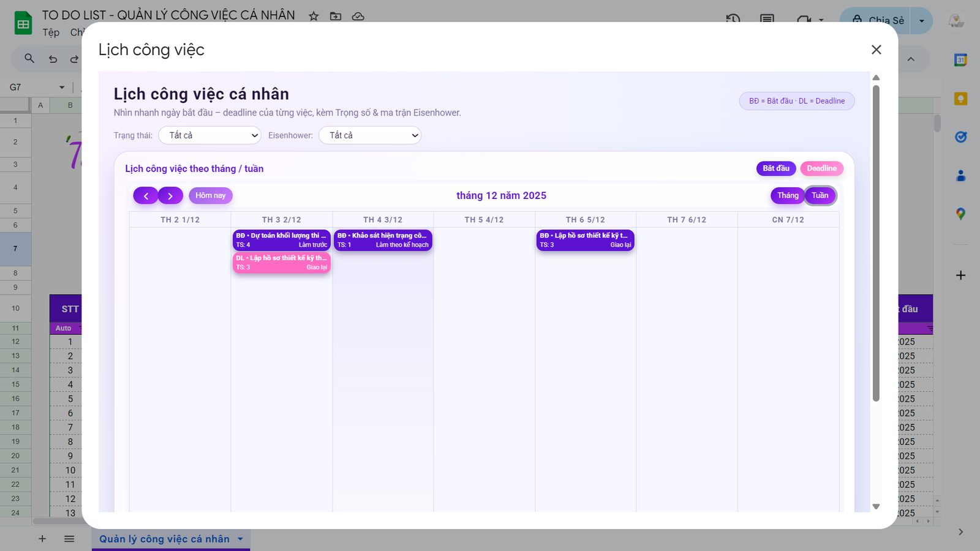Click the filter icon in the date column

[x=930, y=329]
